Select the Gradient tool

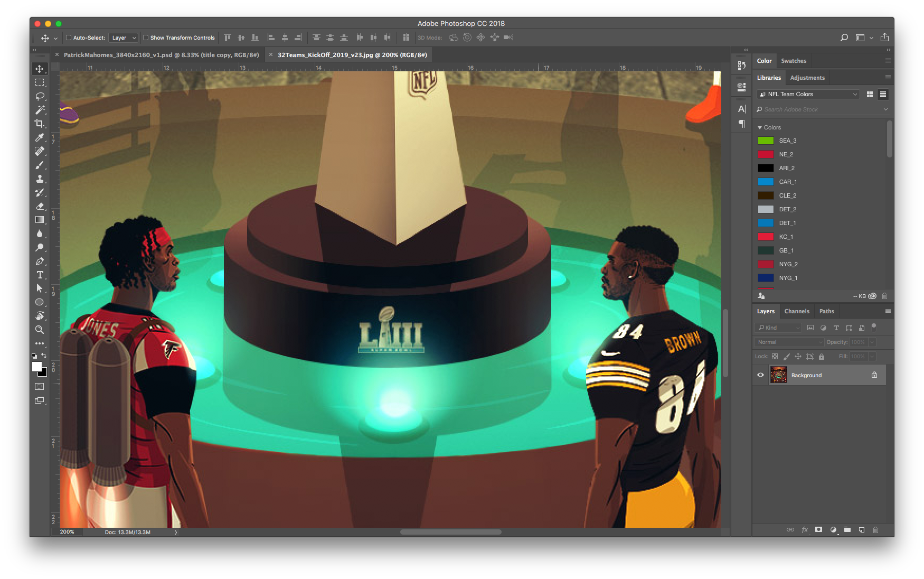point(40,220)
